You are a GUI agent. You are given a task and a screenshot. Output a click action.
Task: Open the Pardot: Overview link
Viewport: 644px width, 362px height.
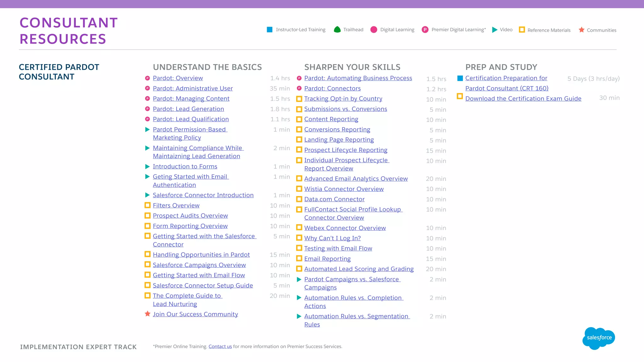point(178,78)
